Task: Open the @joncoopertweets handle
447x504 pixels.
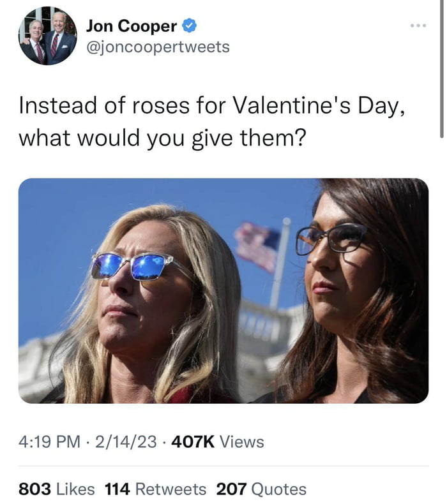Action: [x=157, y=47]
